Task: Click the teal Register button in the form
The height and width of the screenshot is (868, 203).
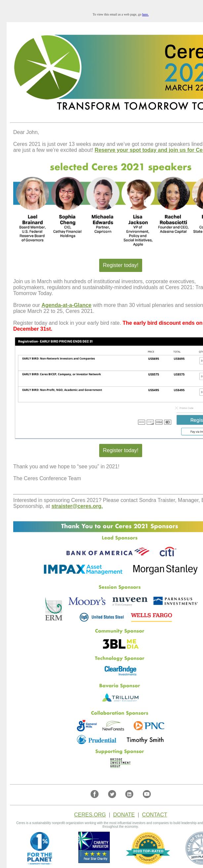Action: pyautogui.click(x=190, y=420)
